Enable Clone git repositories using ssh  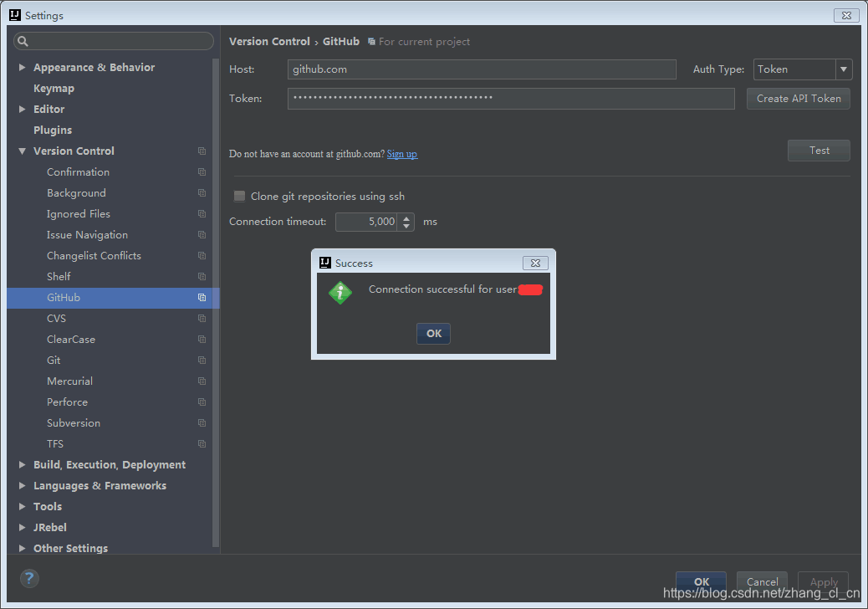[x=240, y=196]
